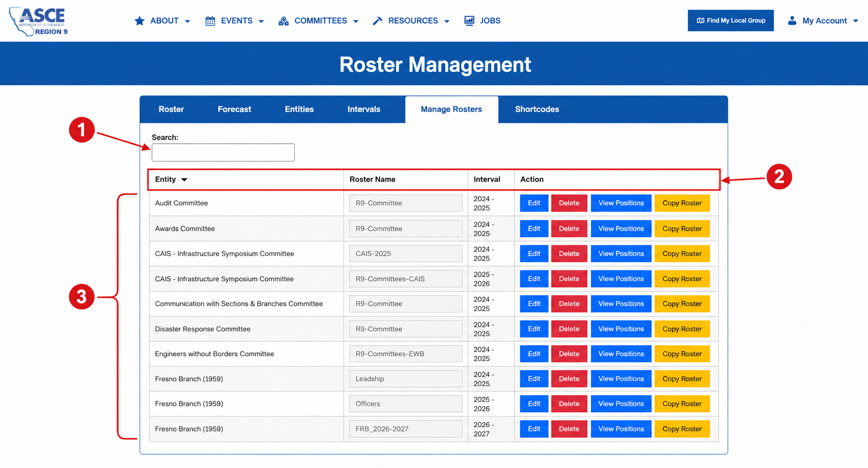The image size is (868, 468).
Task: Switch to the Roster tab
Action: pos(171,109)
